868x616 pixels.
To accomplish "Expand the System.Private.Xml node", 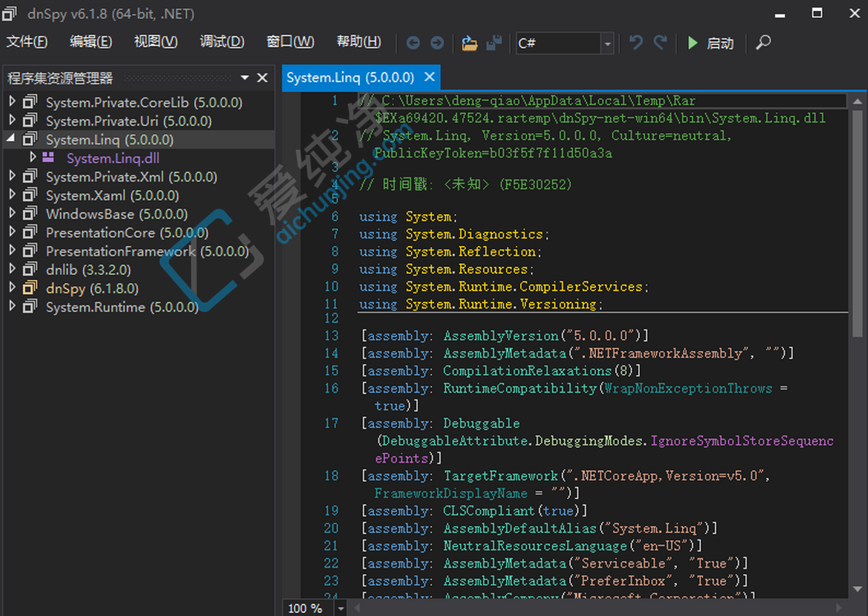I will click(12, 177).
